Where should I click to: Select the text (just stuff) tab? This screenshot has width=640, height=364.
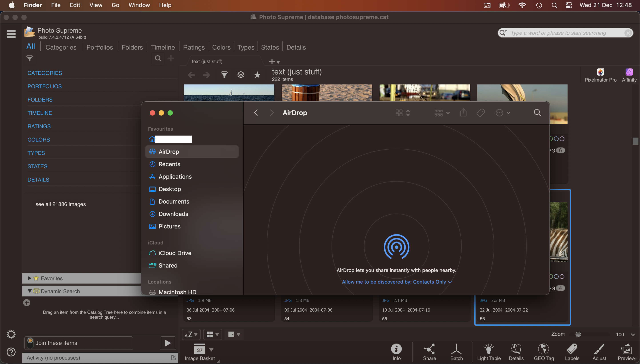[x=207, y=61]
